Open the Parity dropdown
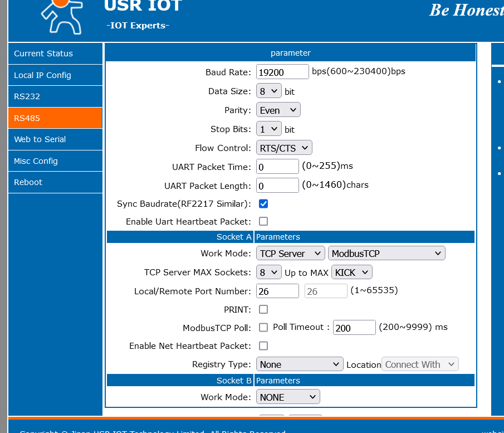The image size is (504, 433). click(278, 110)
